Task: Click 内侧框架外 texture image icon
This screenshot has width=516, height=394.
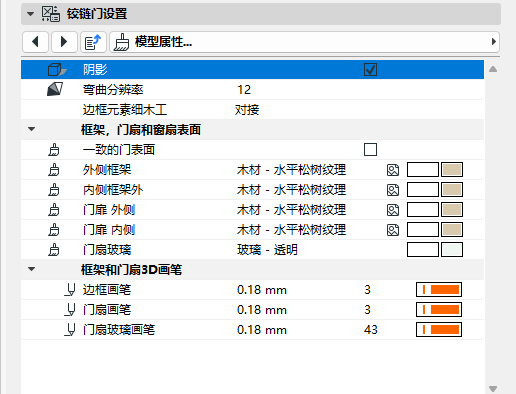Action: 393,190
